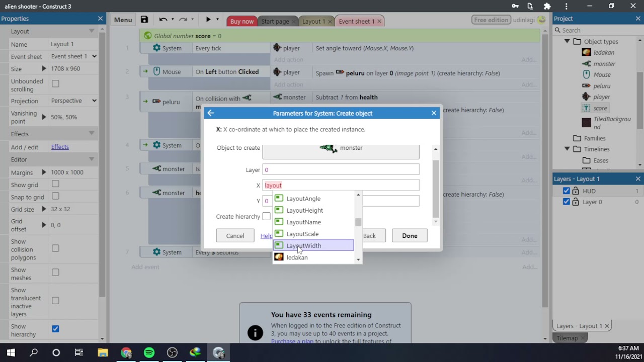Expand the Vanishing point property

coord(44,117)
